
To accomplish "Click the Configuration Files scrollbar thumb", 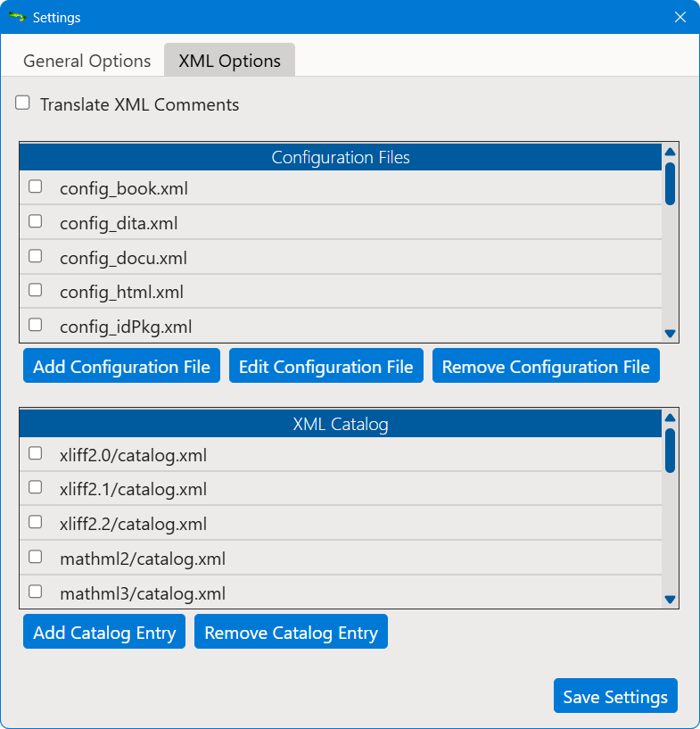I will pos(670,184).
